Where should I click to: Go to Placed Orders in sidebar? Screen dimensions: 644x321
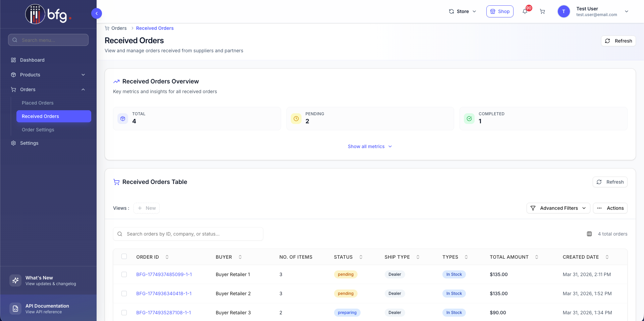point(38,103)
